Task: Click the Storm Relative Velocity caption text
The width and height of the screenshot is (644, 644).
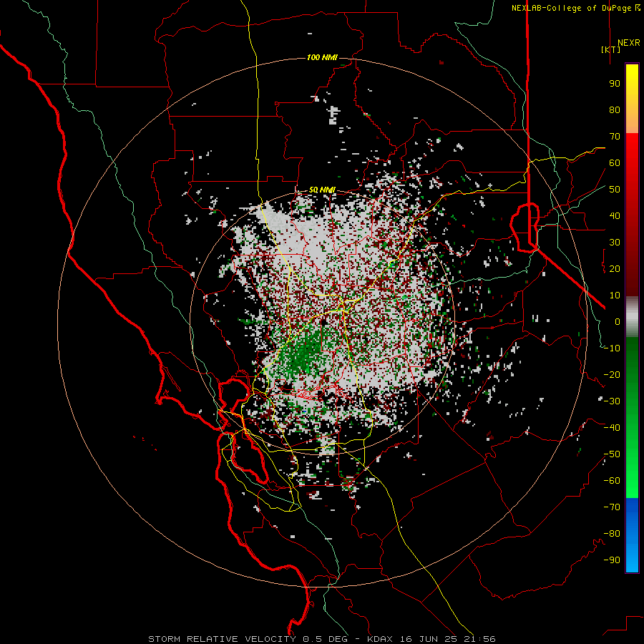Action: pos(321,639)
